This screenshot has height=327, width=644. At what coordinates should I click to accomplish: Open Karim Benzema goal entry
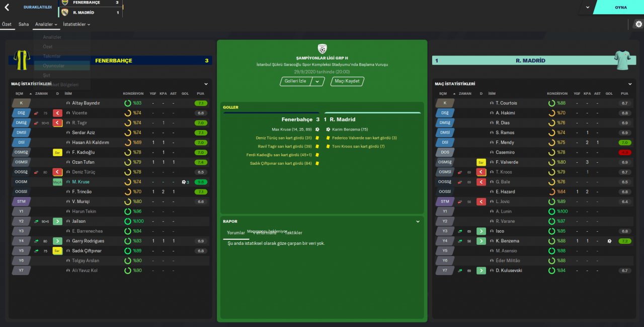tap(350, 129)
